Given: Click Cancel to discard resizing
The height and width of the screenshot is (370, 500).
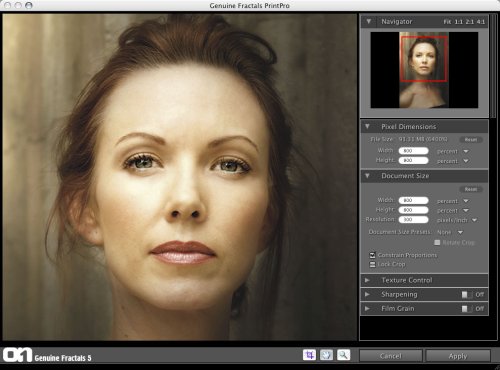Looking at the screenshot, I should click(x=391, y=356).
